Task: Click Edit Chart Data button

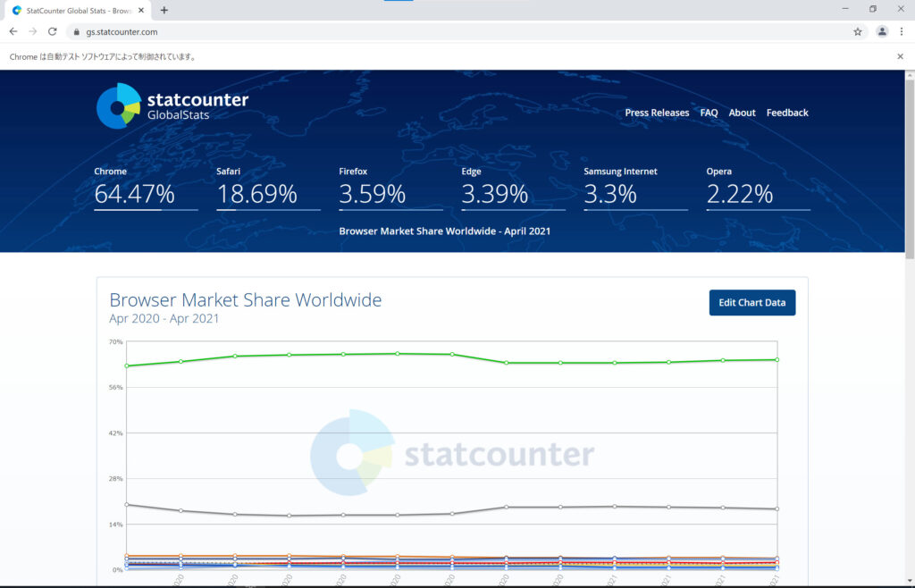Action: [751, 303]
